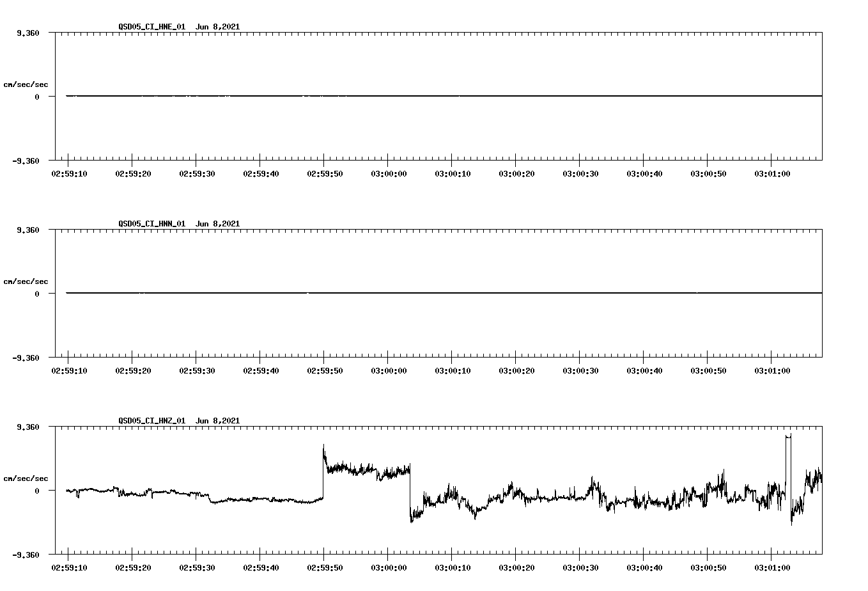Choose the 02:59:50 time label under HNZ plot
Viewport: 868px width, 591px height.
coord(325,567)
